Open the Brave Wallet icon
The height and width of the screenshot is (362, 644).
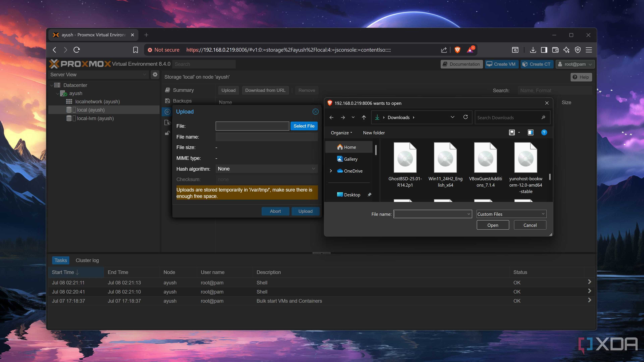(x=555, y=50)
